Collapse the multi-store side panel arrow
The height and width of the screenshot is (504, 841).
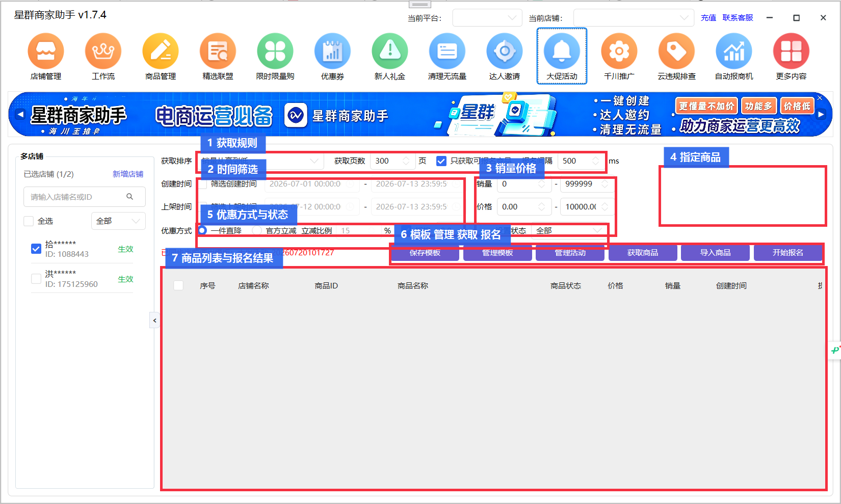coord(154,321)
